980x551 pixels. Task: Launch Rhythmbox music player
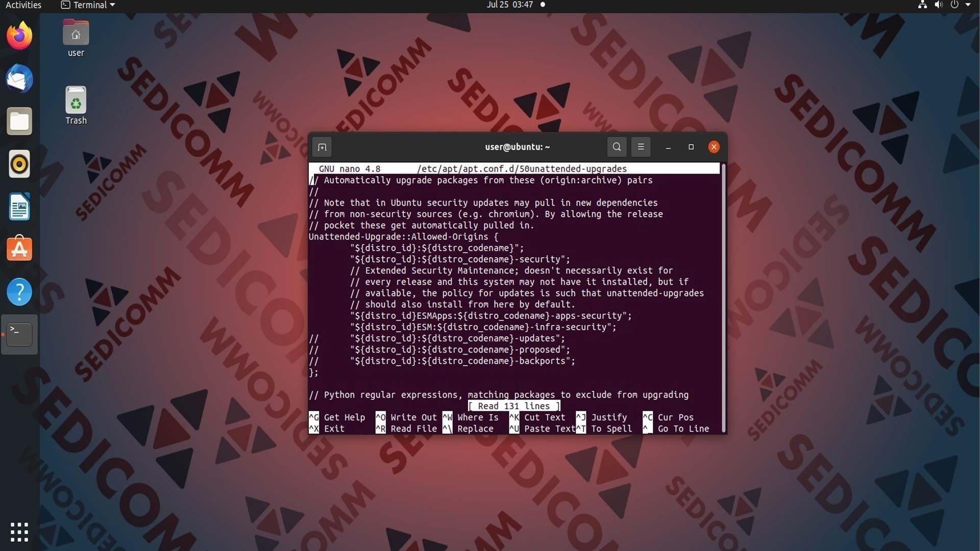pyautogui.click(x=19, y=164)
